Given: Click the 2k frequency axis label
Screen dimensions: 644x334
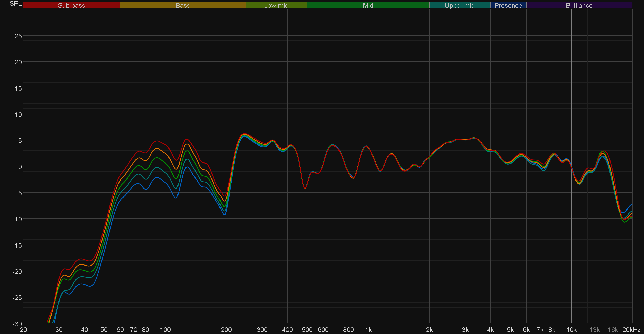Looking at the screenshot, I should [429, 330].
